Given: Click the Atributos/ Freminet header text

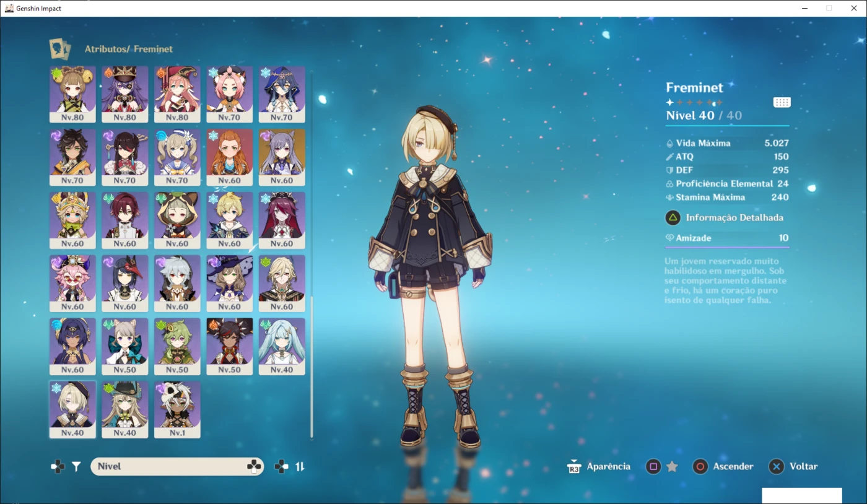Looking at the screenshot, I should click(129, 49).
